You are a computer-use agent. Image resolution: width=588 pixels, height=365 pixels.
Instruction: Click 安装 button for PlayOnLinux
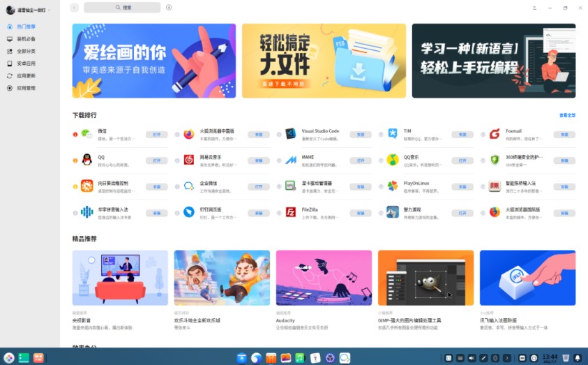(462, 186)
